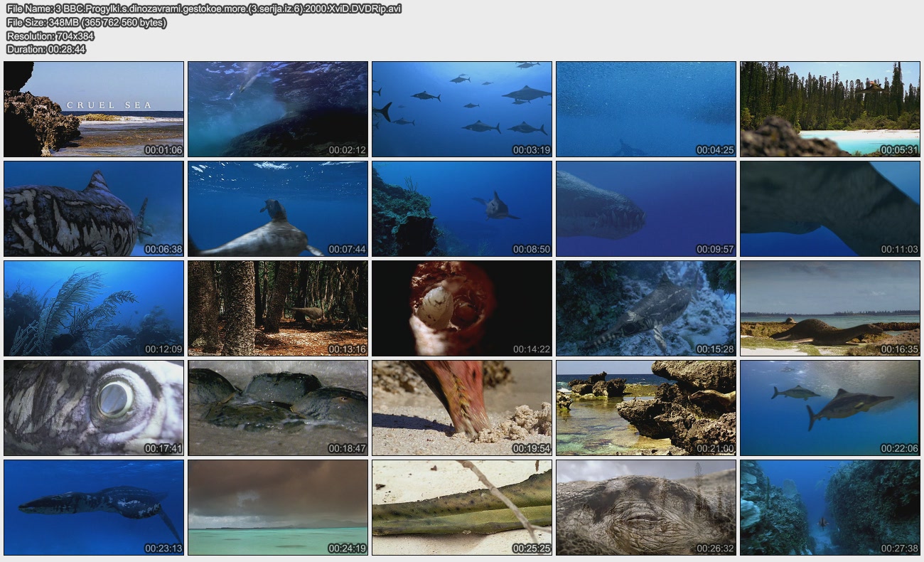Open the final thumbnail at 00:27:38
The image size is (924, 562).
click(829, 507)
